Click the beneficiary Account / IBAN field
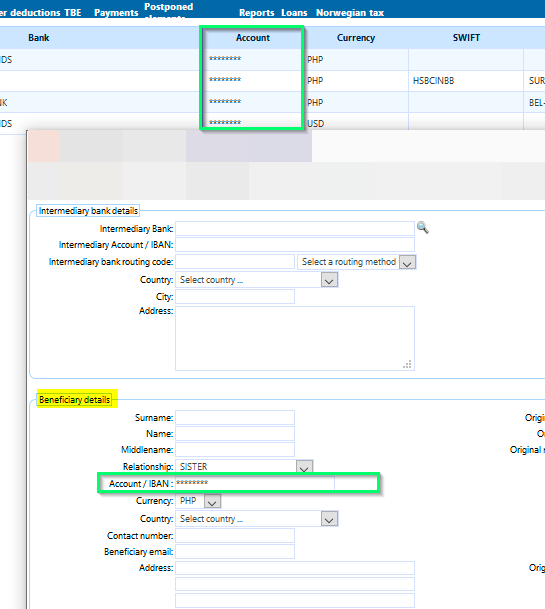545x609 pixels. 254,483
